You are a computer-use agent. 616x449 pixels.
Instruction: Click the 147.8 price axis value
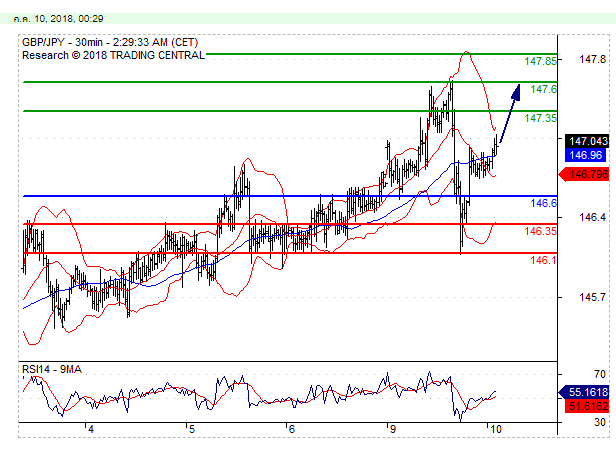pyautogui.click(x=593, y=59)
